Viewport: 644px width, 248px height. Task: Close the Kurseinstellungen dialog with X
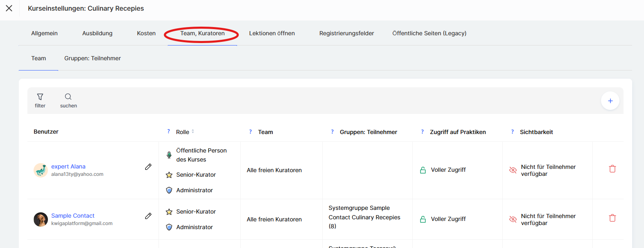click(9, 8)
